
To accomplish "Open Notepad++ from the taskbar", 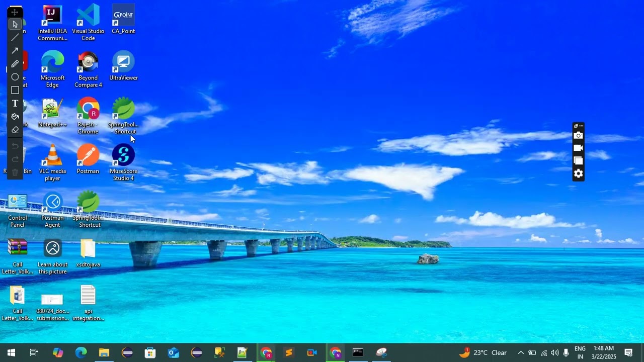I will (243, 352).
